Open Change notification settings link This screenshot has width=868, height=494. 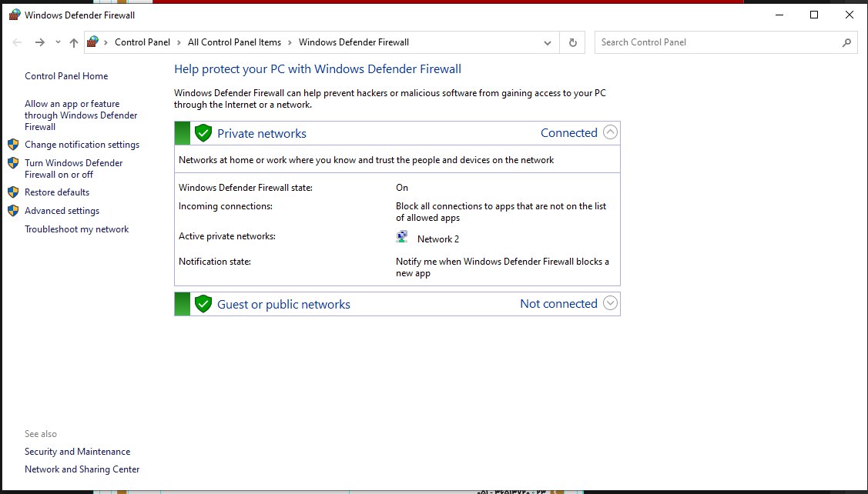tap(82, 145)
